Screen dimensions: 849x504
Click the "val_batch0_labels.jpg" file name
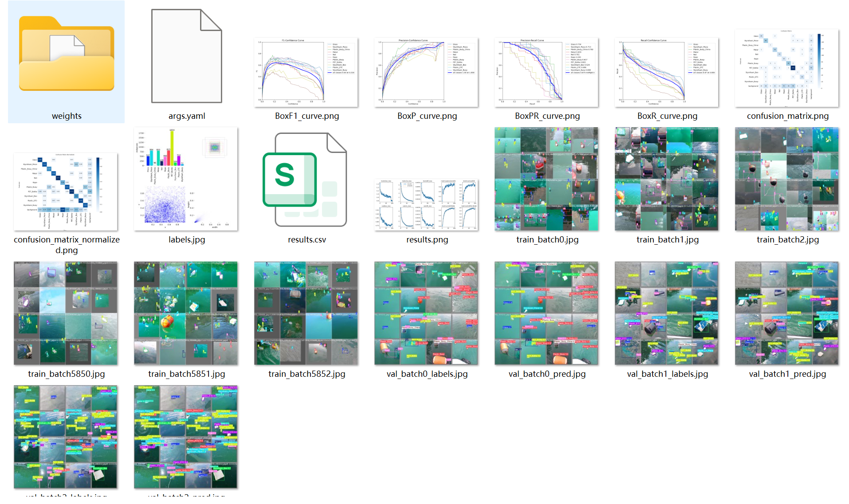pyautogui.click(x=427, y=374)
